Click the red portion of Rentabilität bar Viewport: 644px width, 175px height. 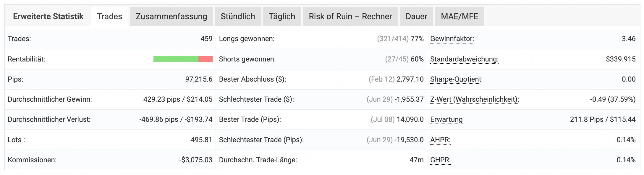[x=206, y=59]
